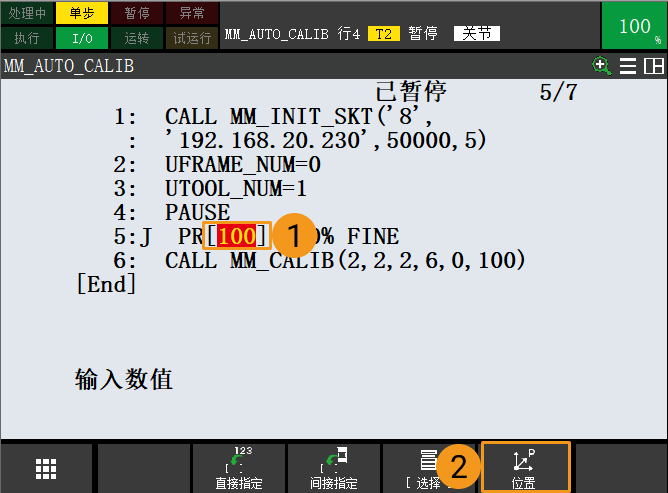
Task: Click the 异常 status indicator
Action: click(192, 13)
